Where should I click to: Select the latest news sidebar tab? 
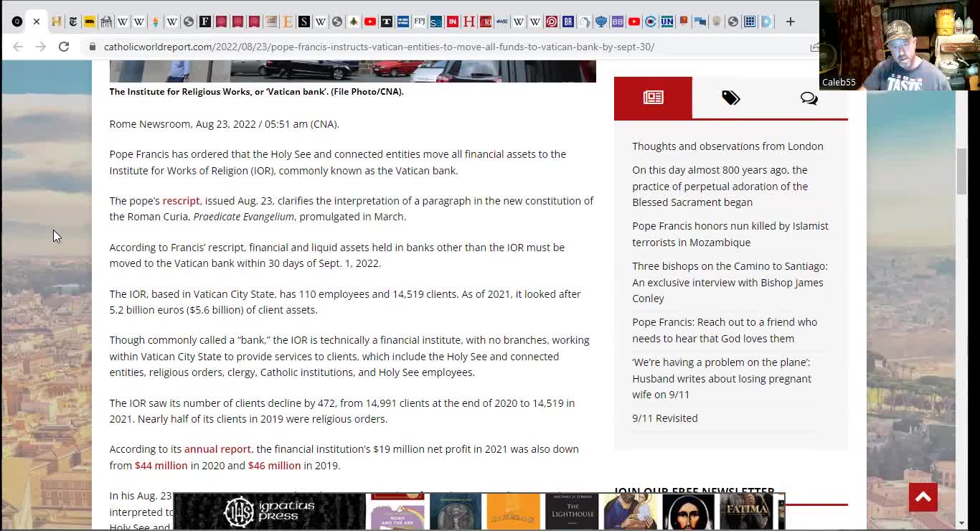pyautogui.click(x=653, y=98)
